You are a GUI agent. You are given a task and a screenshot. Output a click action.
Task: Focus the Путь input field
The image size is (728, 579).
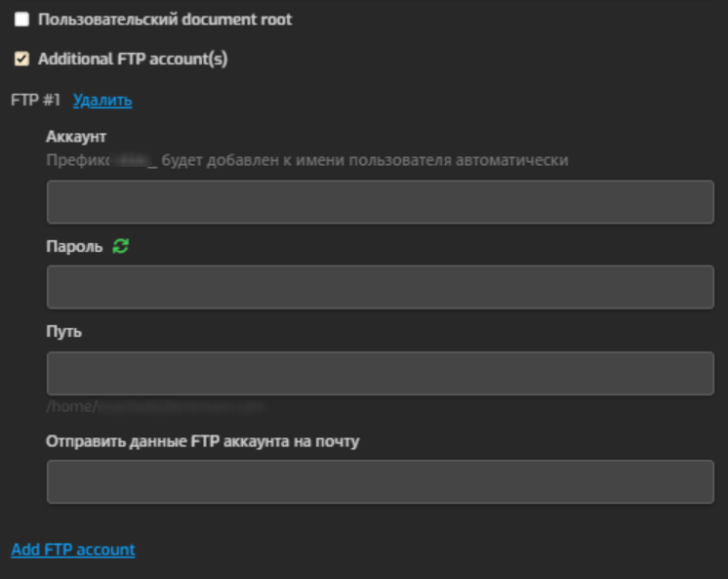tap(380, 373)
